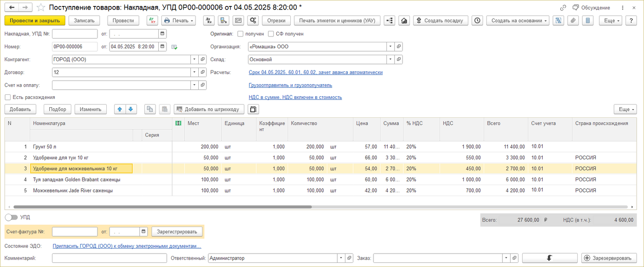Click into the Комментарий input field
This screenshot has width=644, height=267.
point(109,258)
